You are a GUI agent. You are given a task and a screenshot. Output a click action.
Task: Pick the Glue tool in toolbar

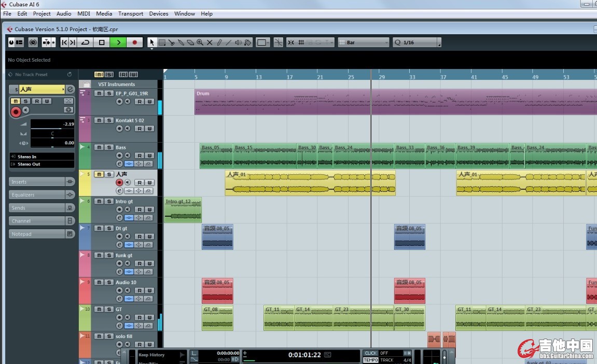[181, 43]
